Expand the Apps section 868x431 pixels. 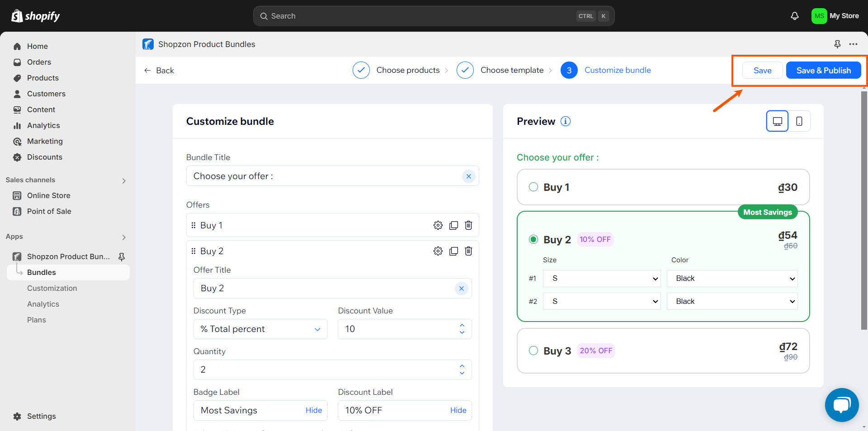click(124, 237)
